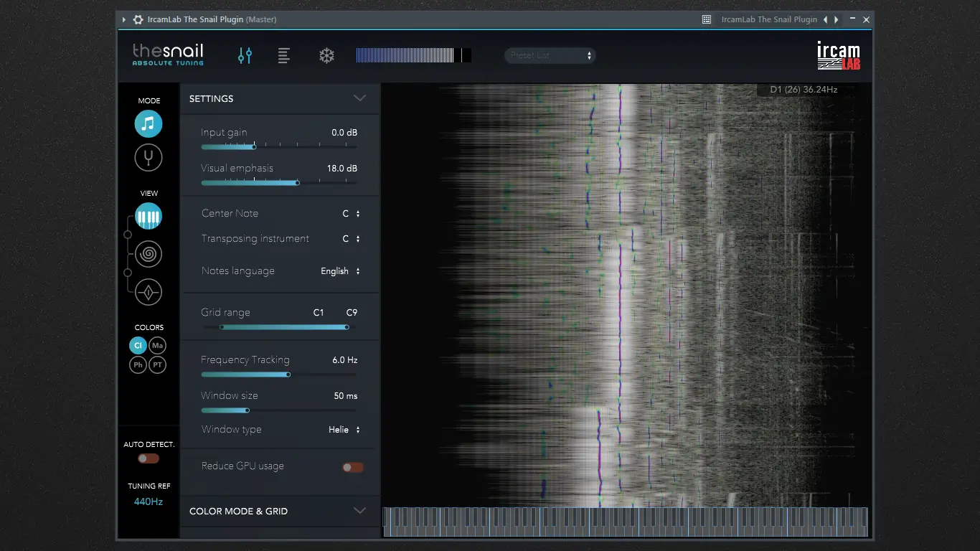Open the plugin window title menu arrow

(124, 19)
